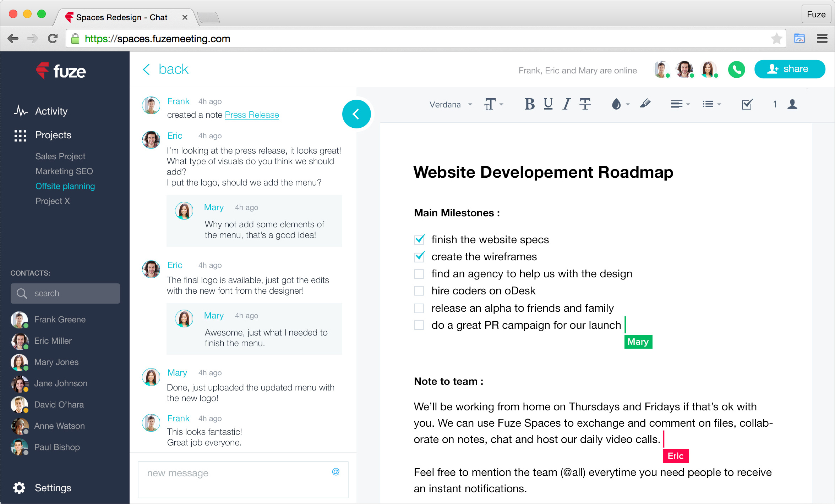Click the browser address bar
Image resolution: width=835 pixels, height=504 pixels.
[x=426, y=38]
